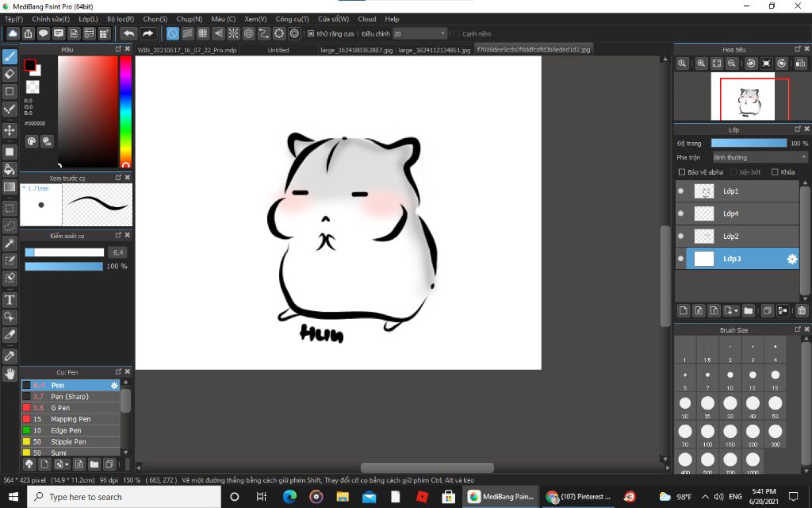Enable Bảo vệ alpha checkbox

[x=681, y=172]
